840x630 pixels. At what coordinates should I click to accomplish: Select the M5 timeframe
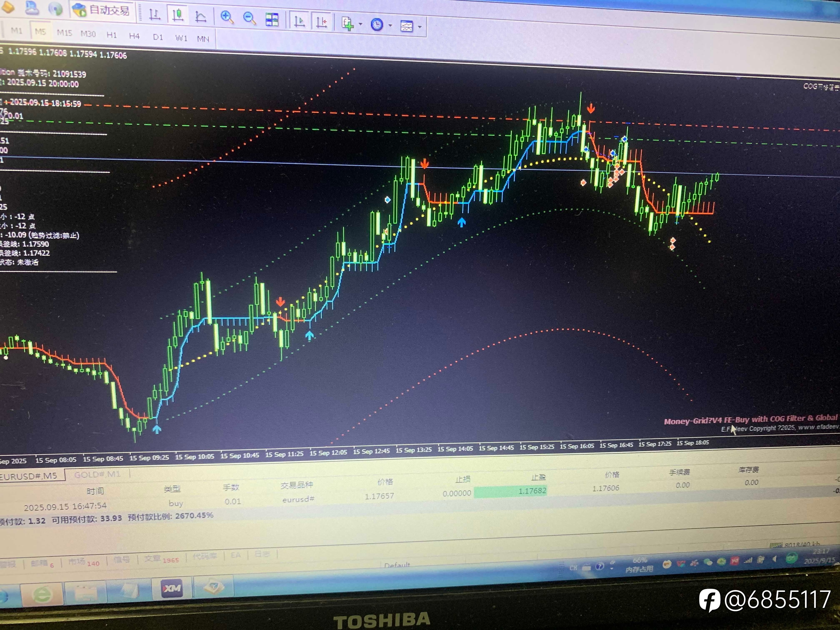point(40,31)
